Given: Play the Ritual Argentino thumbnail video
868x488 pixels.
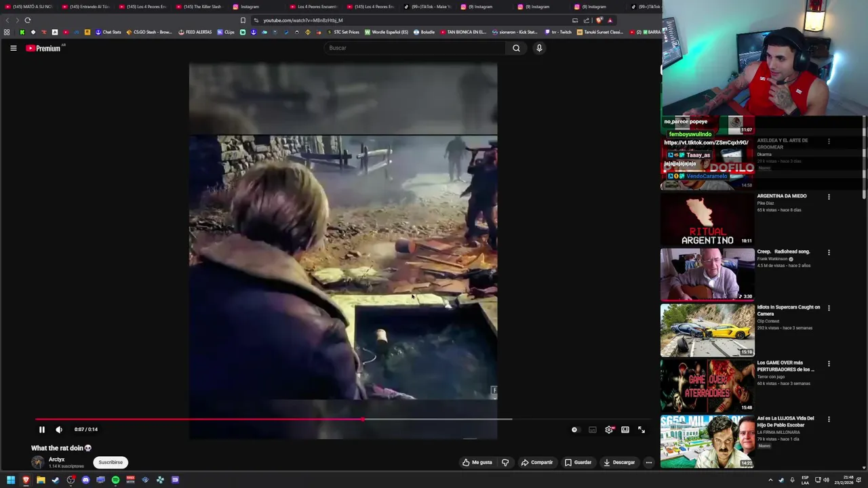Looking at the screenshot, I should [707, 219].
